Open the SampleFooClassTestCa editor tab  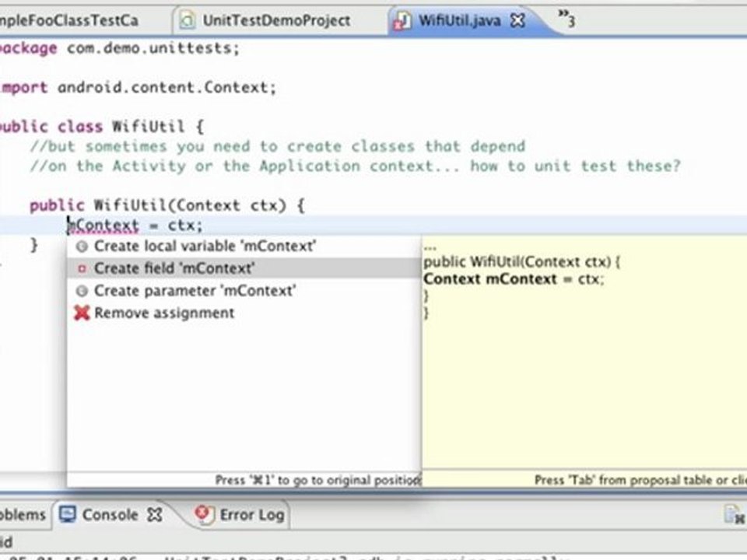tap(69, 20)
